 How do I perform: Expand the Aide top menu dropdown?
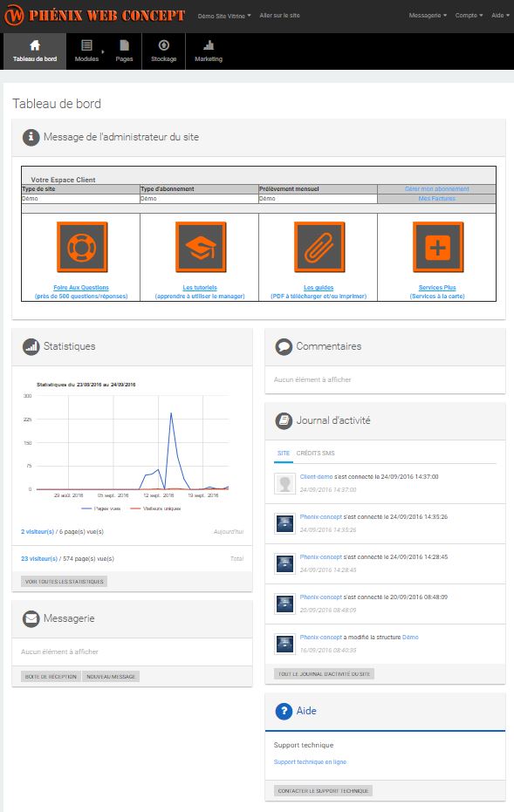coord(501,16)
